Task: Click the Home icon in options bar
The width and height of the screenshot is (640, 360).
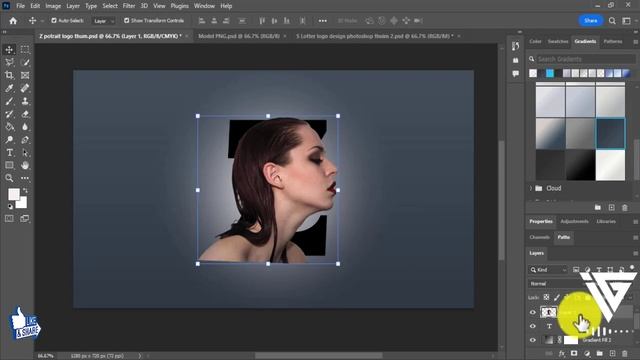Action: (13, 21)
